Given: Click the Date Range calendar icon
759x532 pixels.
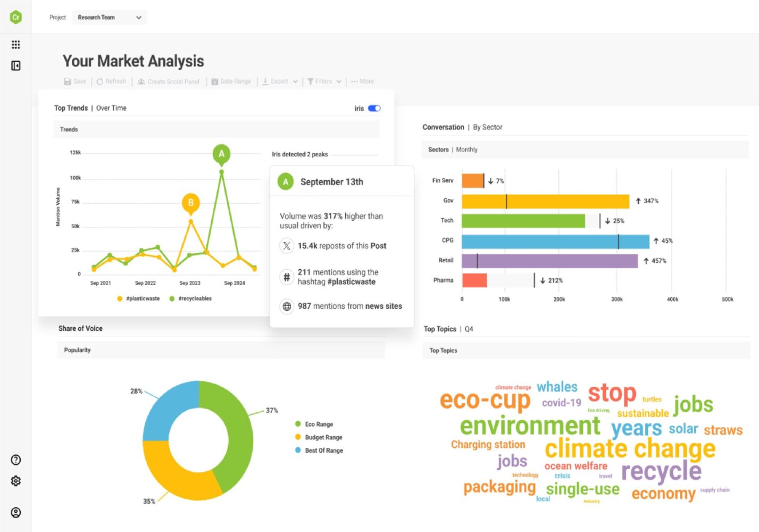Looking at the screenshot, I should [x=215, y=81].
